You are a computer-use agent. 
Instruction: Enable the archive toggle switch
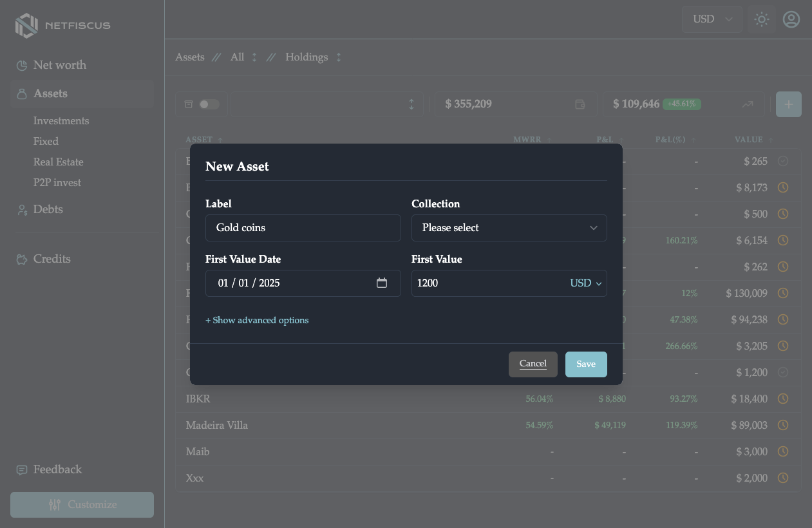click(208, 104)
